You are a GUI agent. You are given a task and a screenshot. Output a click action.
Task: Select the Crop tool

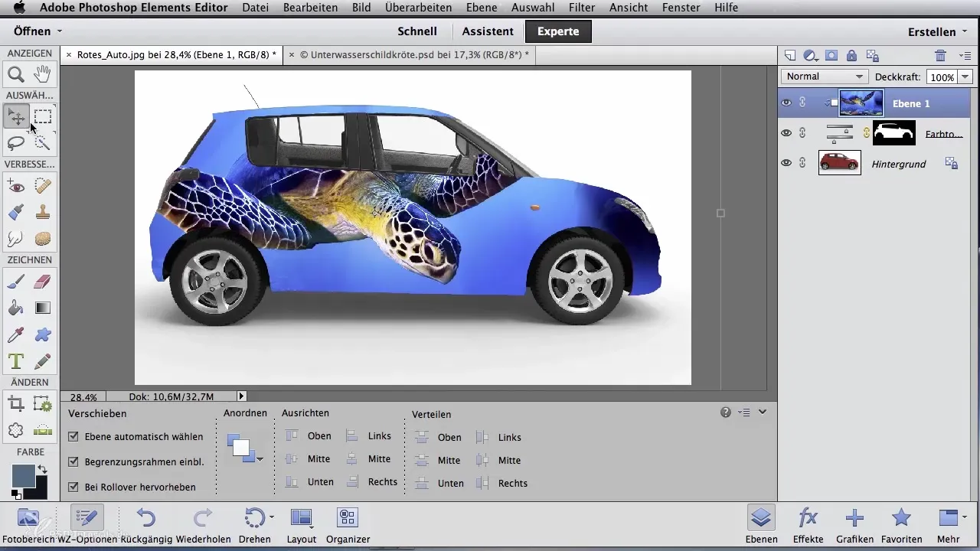16,403
